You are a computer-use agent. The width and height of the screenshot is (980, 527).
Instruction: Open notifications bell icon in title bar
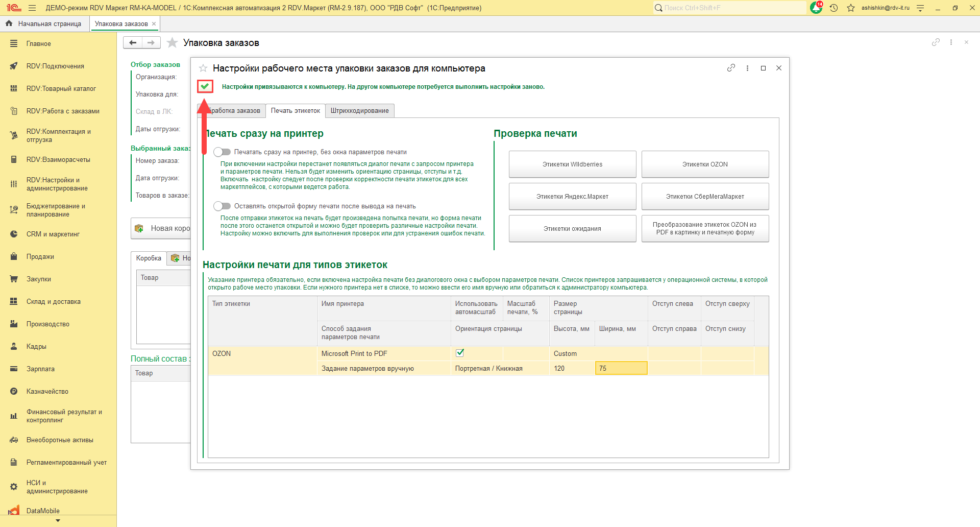tap(816, 8)
